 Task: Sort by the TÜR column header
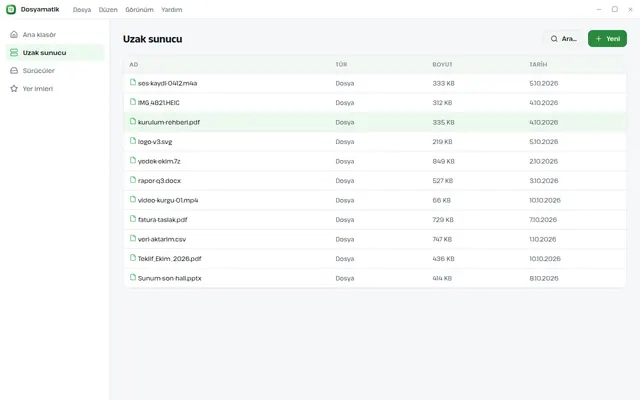(x=341, y=64)
